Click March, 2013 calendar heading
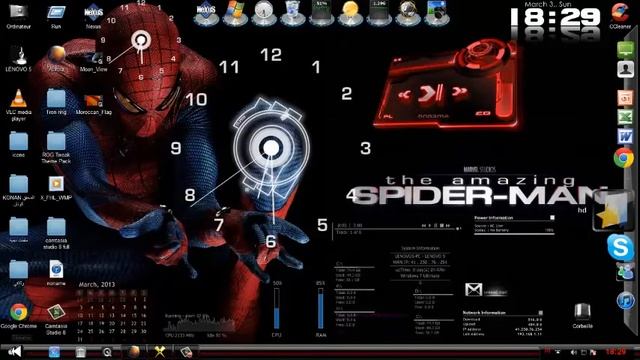 (97, 284)
